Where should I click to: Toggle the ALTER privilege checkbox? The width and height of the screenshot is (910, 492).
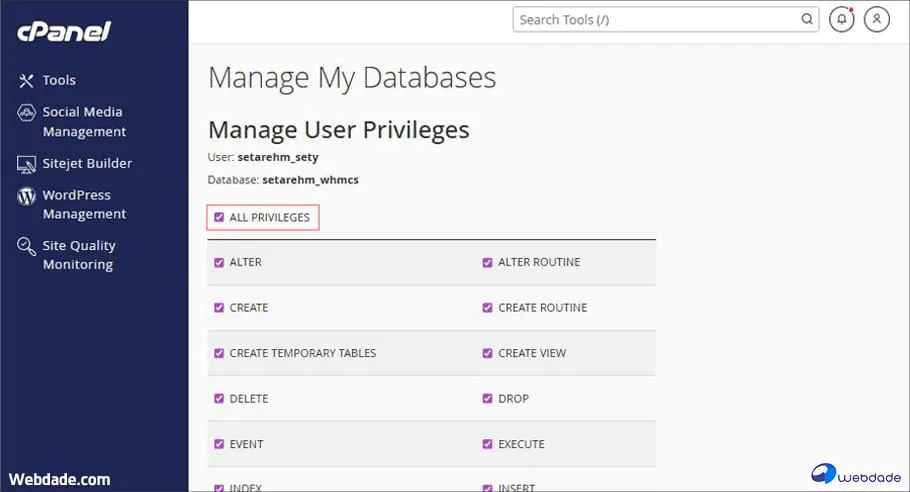(x=219, y=262)
